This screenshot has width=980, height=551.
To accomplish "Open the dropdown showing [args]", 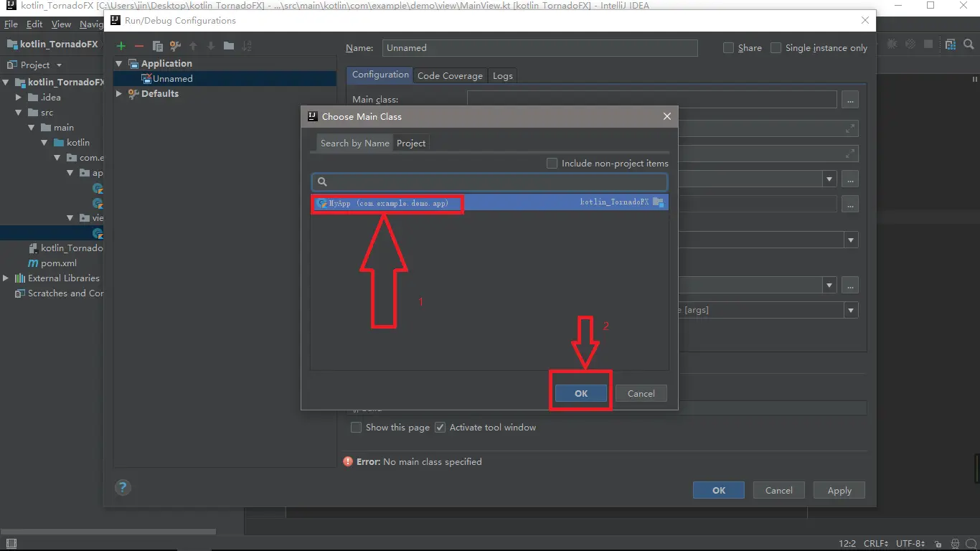I will (x=851, y=311).
